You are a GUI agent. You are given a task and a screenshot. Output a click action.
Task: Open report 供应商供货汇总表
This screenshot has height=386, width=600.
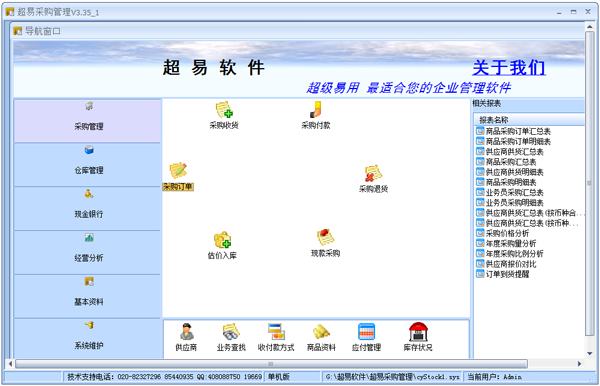[x=510, y=152]
